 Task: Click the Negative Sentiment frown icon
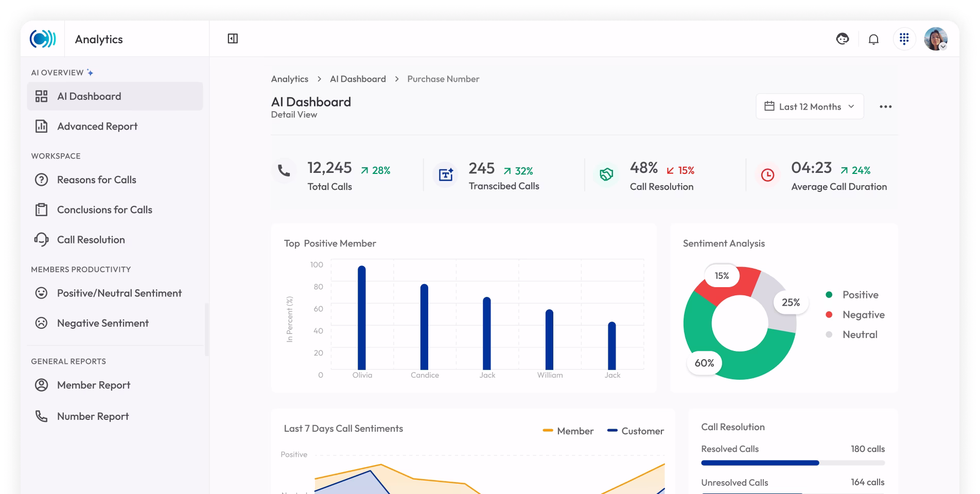coord(41,323)
